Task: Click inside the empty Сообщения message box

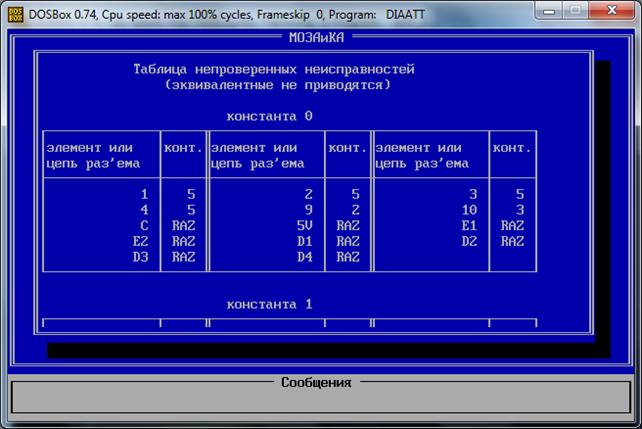Action: pos(321,399)
